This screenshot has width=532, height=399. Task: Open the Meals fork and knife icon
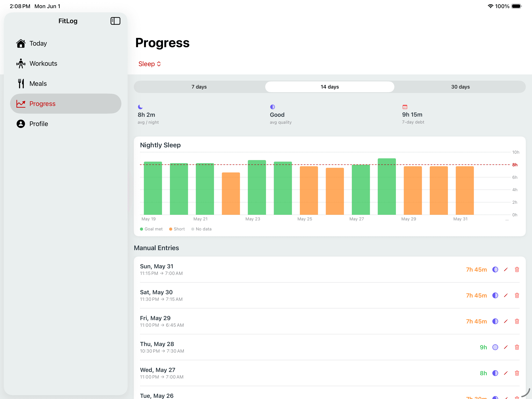click(x=21, y=84)
